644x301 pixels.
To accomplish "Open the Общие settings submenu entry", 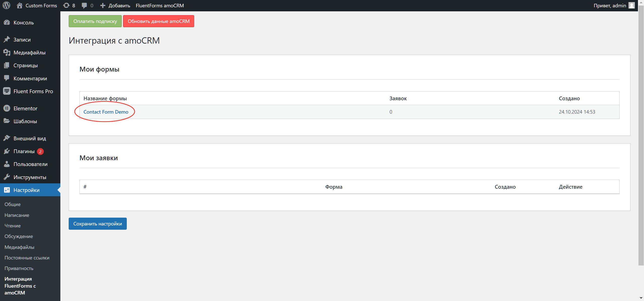I will coord(12,204).
